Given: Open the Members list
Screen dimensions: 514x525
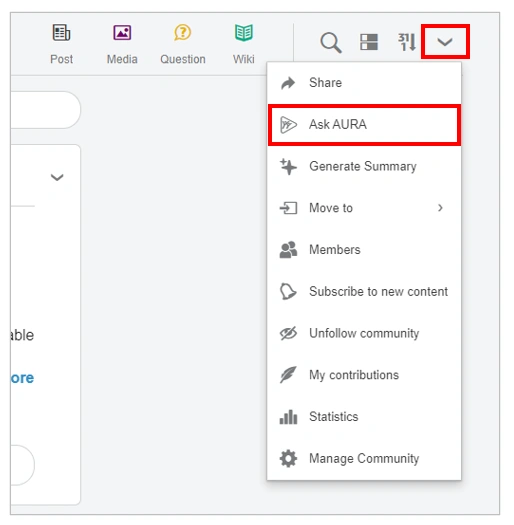Looking at the screenshot, I should click(x=364, y=250).
